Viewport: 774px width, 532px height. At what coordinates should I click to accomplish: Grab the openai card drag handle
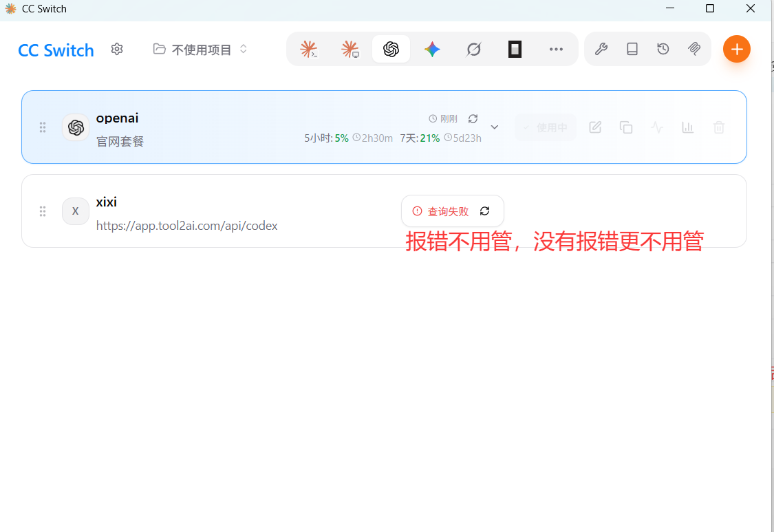pyautogui.click(x=43, y=127)
